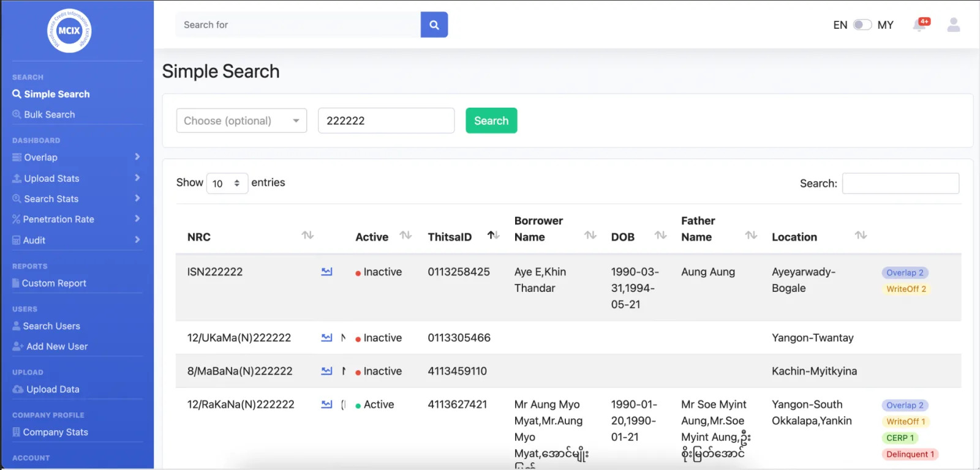
Task: Click NRC ISN222222 cell
Action: pos(215,272)
